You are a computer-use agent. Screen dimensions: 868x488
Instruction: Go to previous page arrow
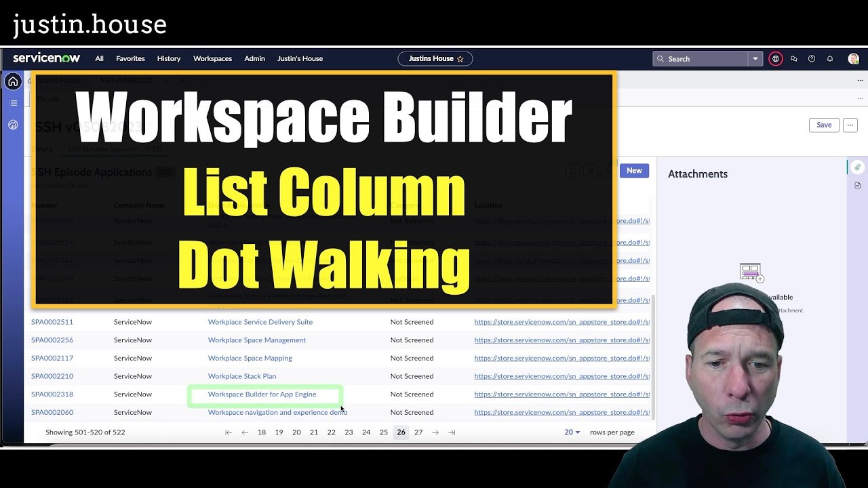[x=245, y=432]
